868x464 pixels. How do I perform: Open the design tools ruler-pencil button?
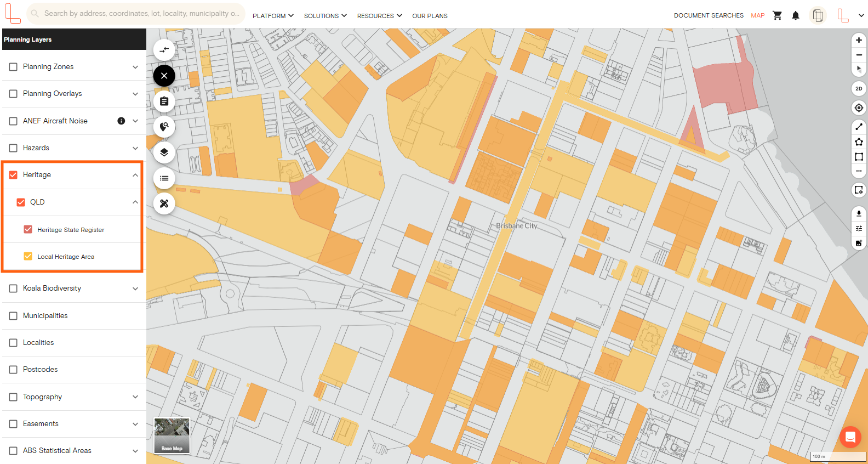click(164, 203)
